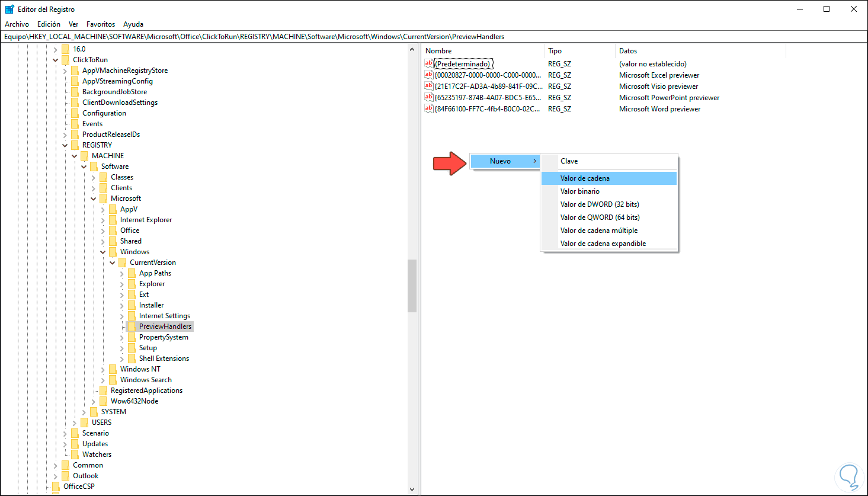This screenshot has height=496, width=868.
Task: Expand the SYSTEM tree node
Action: pyautogui.click(x=84, y=412)
